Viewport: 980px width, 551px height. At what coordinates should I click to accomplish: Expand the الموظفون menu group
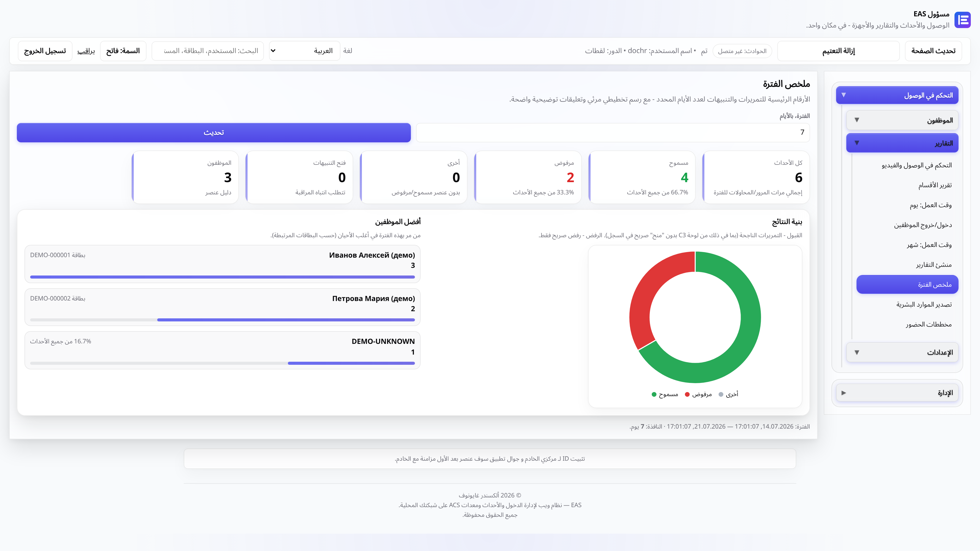pyautogui.click(x=902, y=120)
